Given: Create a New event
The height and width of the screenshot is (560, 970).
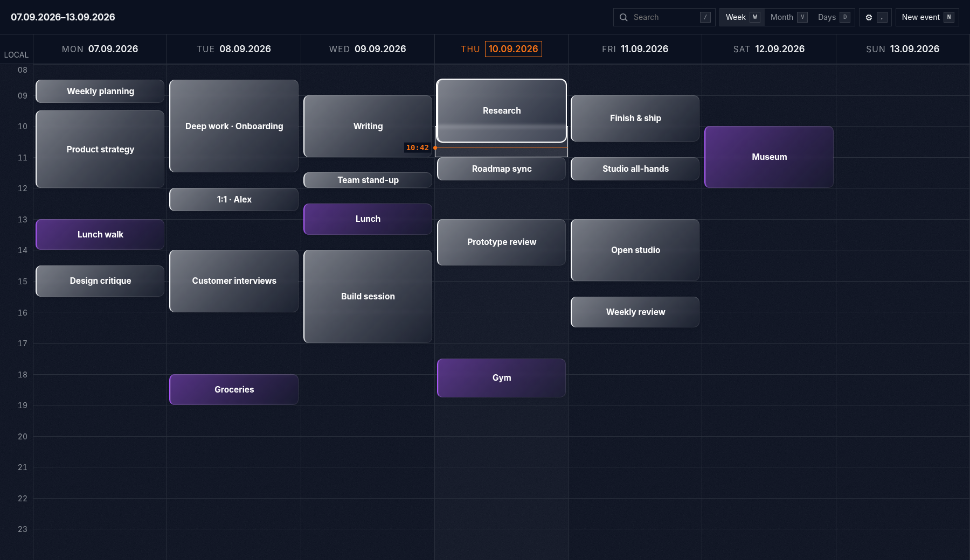Looking at the screenshot, I should (x=927, y=17).
